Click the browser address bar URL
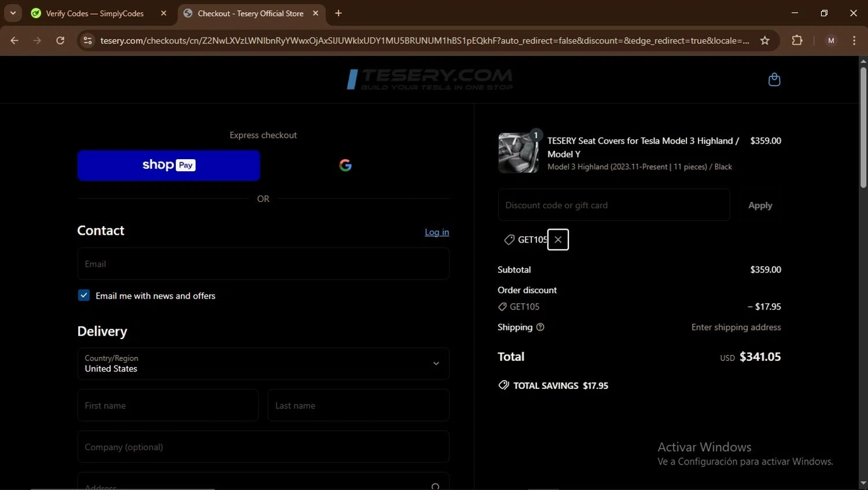Image resolution: width=868 pixels, height=490 pixels. click(424, 40)
